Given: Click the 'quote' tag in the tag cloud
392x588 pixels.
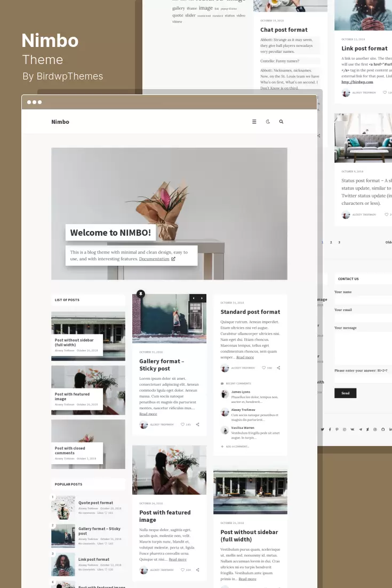Looking at the screenshot, I should [x=178, y=15].
